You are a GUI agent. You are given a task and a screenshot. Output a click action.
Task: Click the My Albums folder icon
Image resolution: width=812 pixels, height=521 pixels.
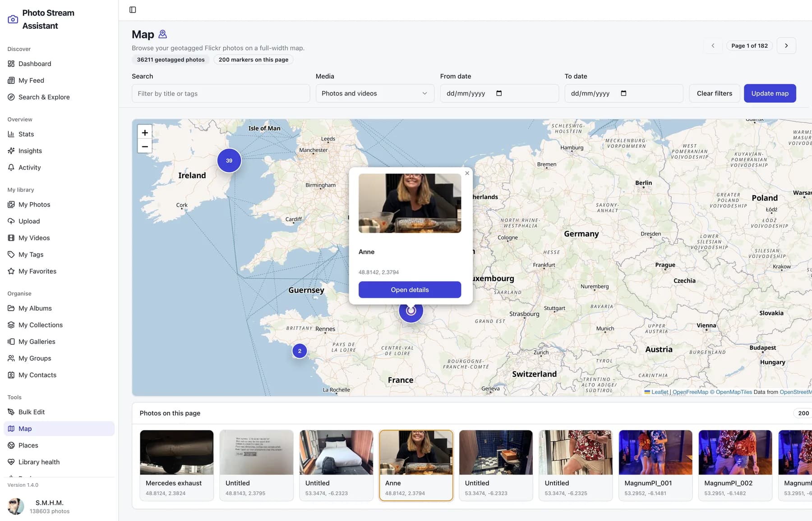(x=11, y=308)
